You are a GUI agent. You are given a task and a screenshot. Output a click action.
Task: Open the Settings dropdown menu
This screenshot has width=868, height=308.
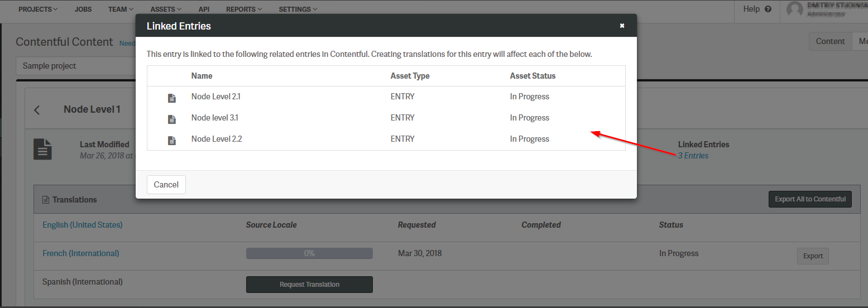[x=298, y=9]
